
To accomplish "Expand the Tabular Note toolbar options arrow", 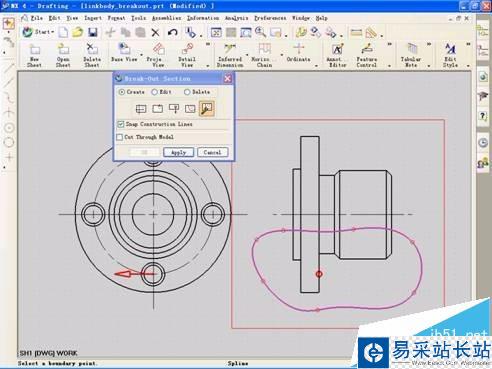I will (429, 66).
